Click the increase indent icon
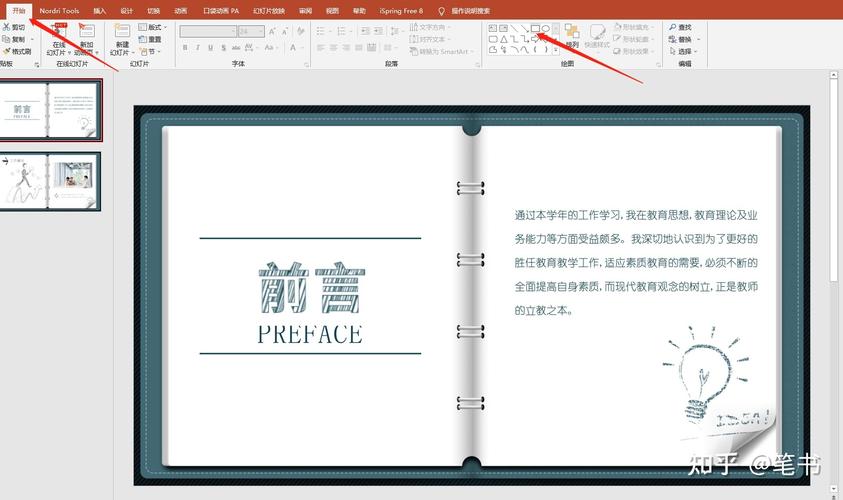This screenshot has height=500, width=843. point(378,32)
